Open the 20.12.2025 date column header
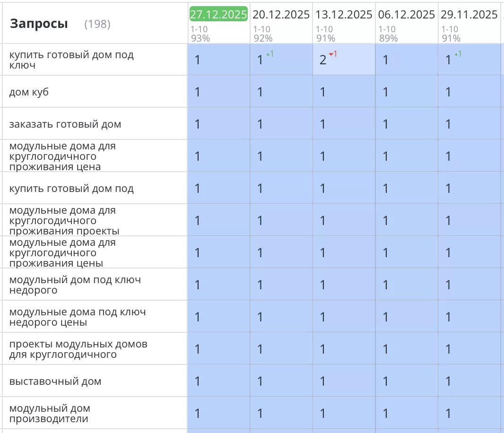Viewport: 504px width, 433px height. coord(281,15)
